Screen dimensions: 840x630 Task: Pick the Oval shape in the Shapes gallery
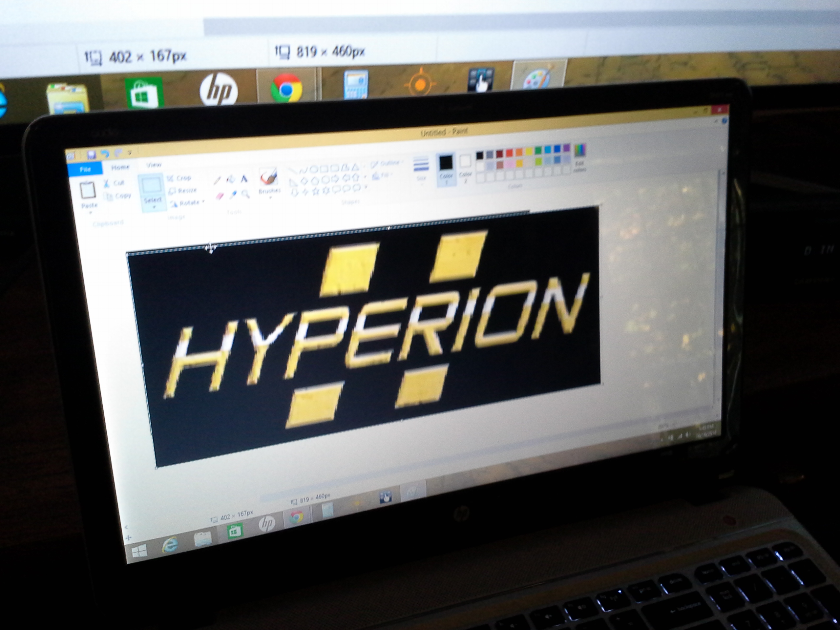pyautogui.click(x=314, y=169)
